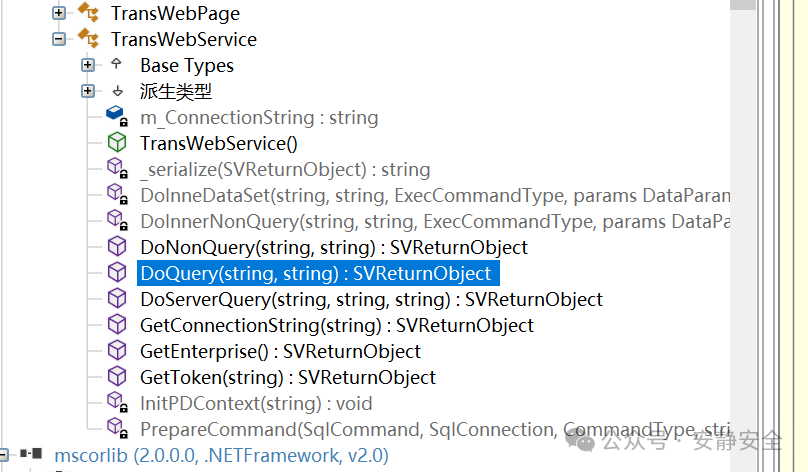Click the vertical scrollbar of the tree
This screenshot has height=472, width=808.
point(743,236)
